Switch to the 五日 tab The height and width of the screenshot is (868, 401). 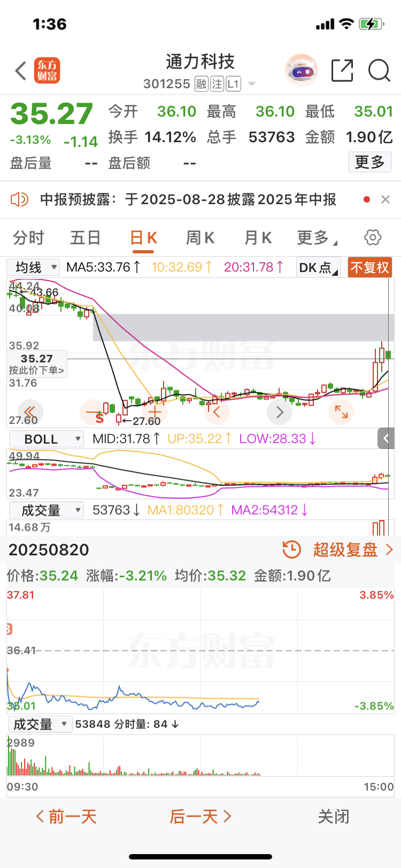pyautogui.click(x=86, y=237)
